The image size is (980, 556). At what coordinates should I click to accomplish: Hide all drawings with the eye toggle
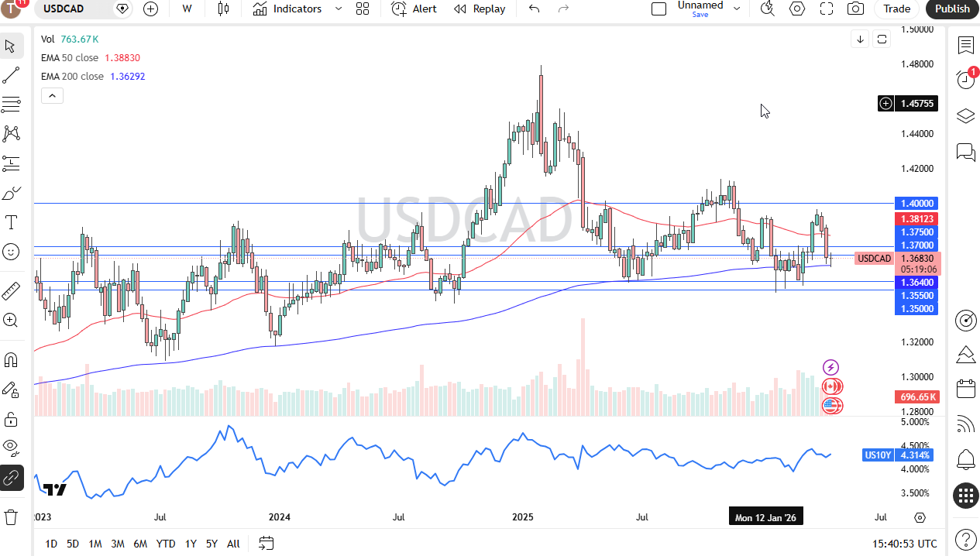tap(11, 448)
